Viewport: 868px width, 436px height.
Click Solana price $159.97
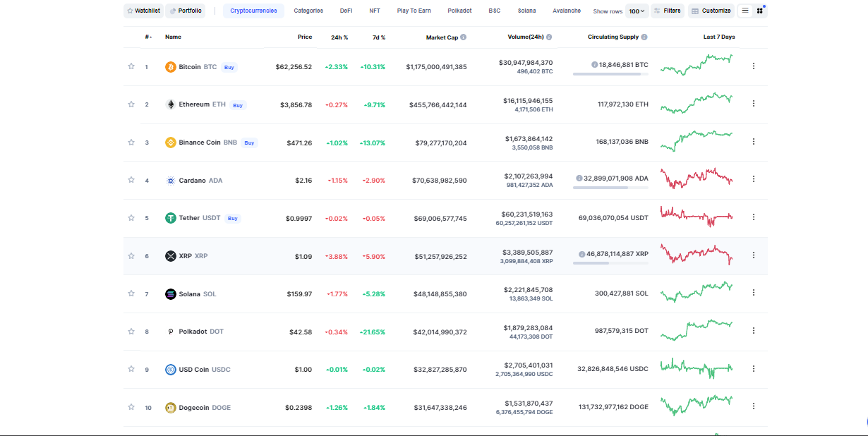(299, 293)
